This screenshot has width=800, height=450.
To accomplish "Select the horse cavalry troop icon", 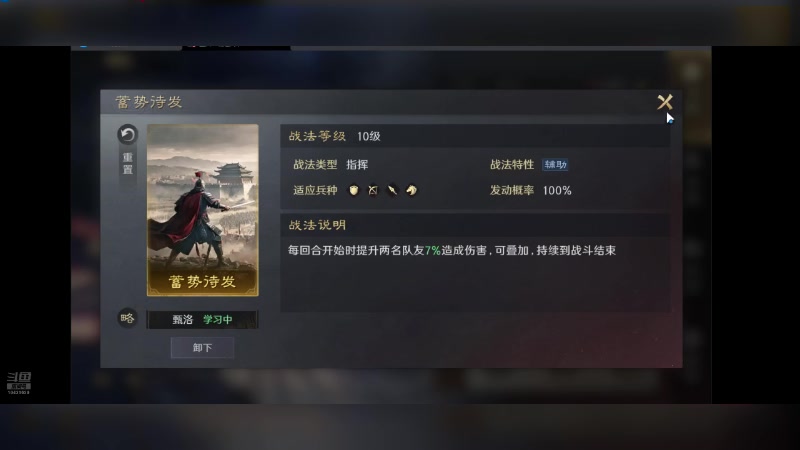I will pyautogui.click(x=412, y=190).
